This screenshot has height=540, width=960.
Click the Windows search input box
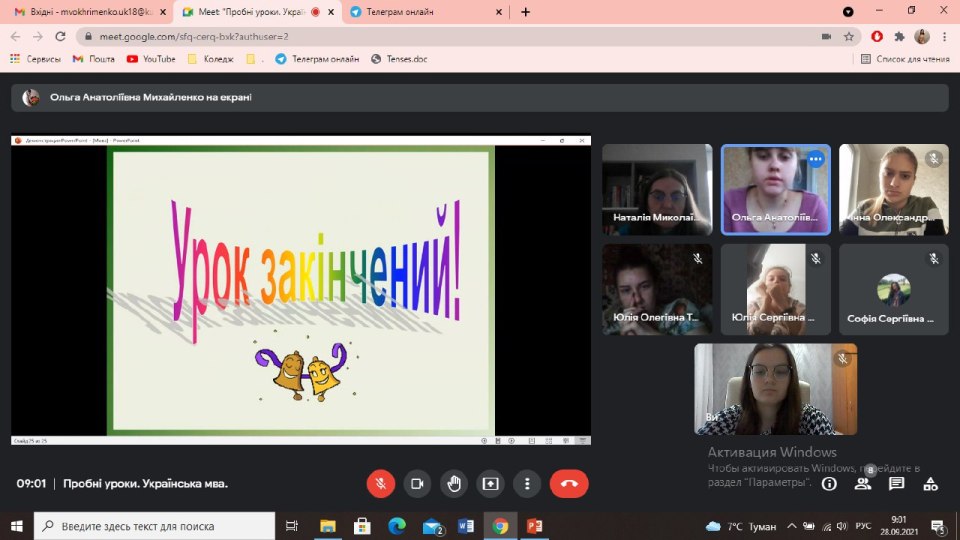155,525
